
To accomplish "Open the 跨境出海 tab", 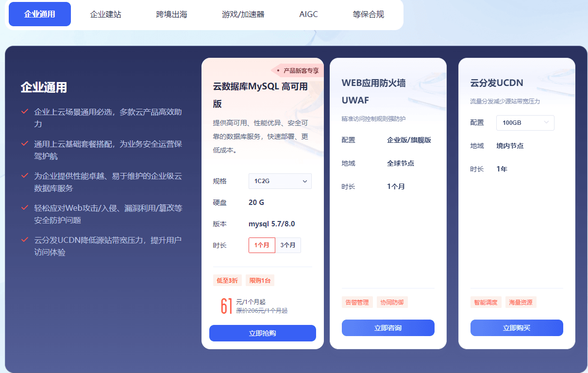I will tap(171, 14).
